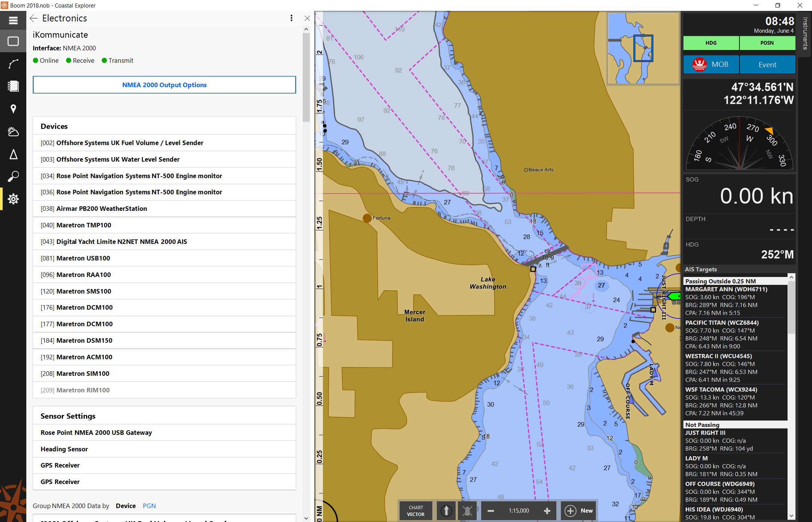
Task: Open Digital Yacht N2NET NMEA 2000 AIS device
Action: (164, 242)
